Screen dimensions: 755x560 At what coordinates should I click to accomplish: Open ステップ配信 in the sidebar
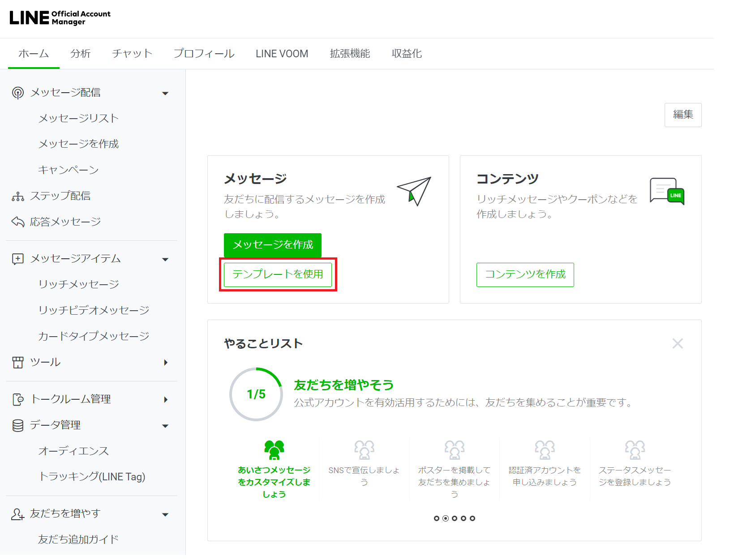pos(60,196)
